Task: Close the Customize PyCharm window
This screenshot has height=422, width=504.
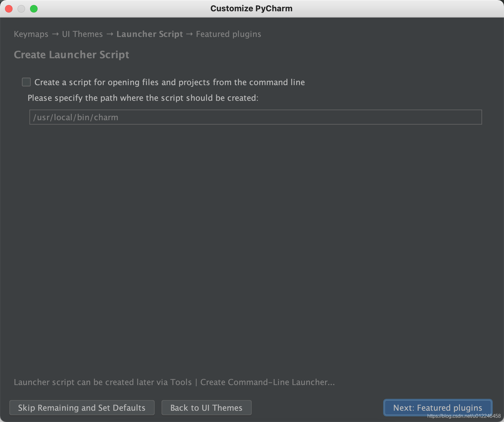Action: 9,9
